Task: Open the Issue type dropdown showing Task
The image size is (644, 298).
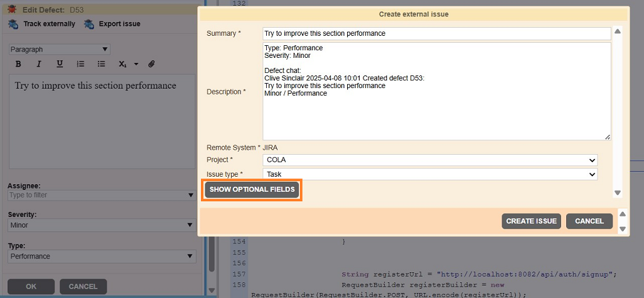Action: click(430, 174)
